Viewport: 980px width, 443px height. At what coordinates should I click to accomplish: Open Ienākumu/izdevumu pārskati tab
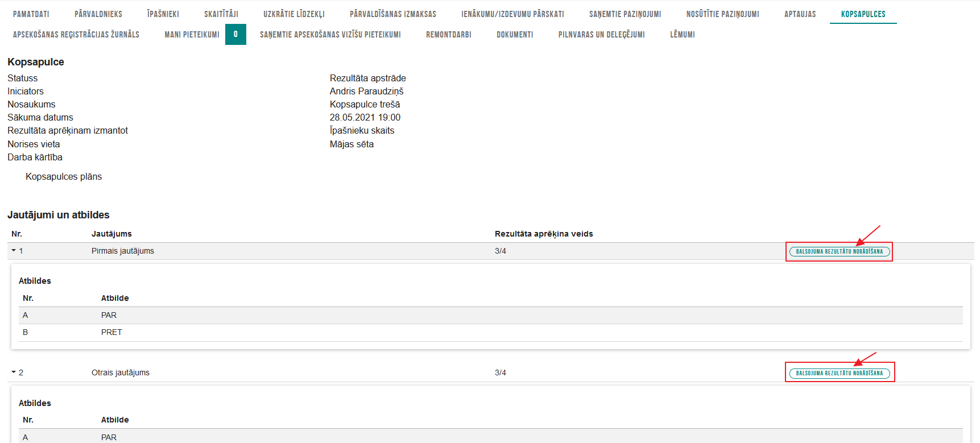pos(512,14)
